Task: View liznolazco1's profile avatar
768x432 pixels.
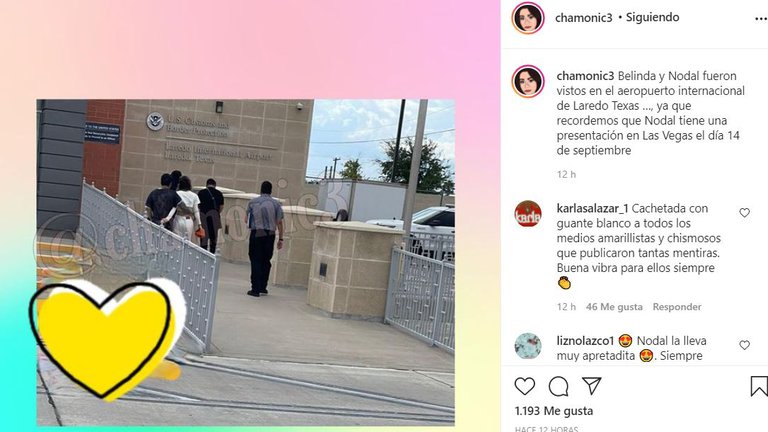Action: tap(528, 346)
